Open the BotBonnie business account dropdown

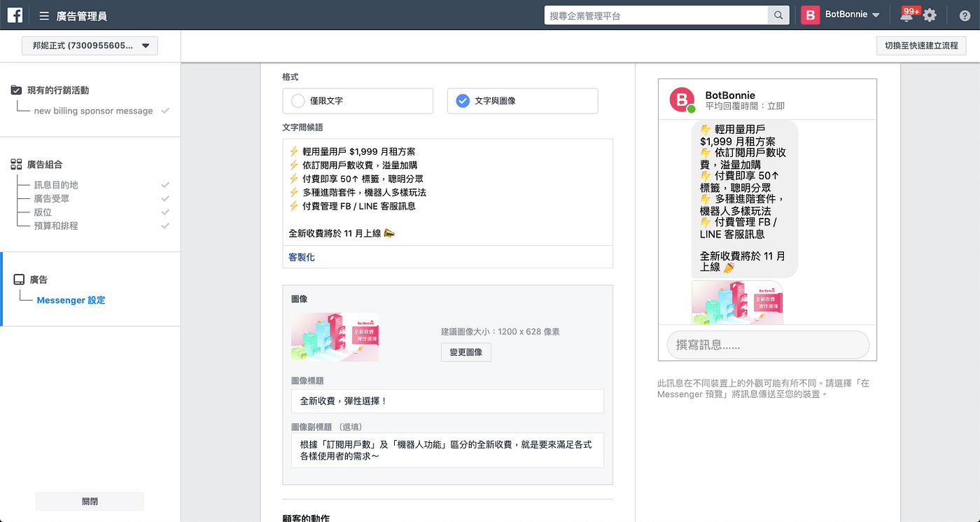coord(852,15)
